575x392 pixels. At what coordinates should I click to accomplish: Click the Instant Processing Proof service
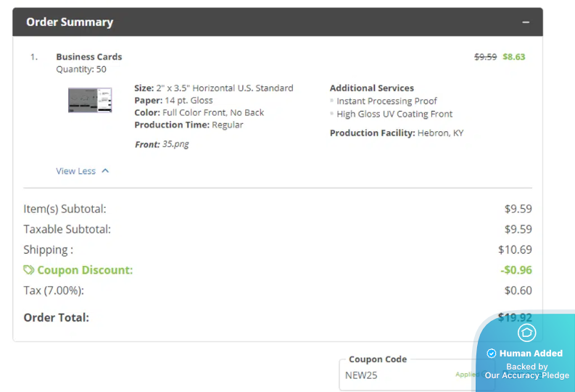tap(386, 101)
